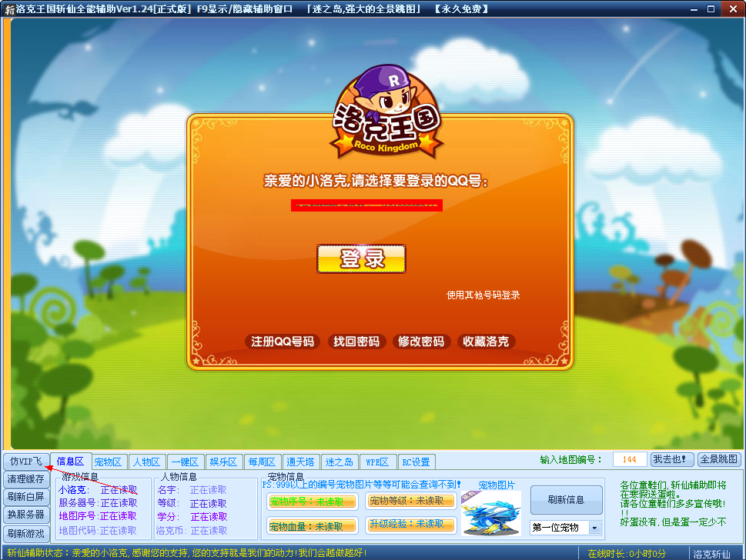Close the 洛克王国斩仙 window

733,9
